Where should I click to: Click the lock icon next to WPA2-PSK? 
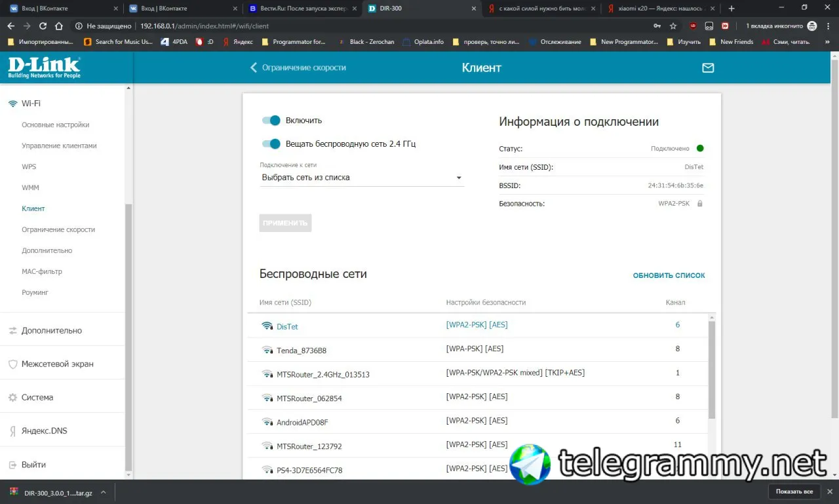tap(700, 204)
